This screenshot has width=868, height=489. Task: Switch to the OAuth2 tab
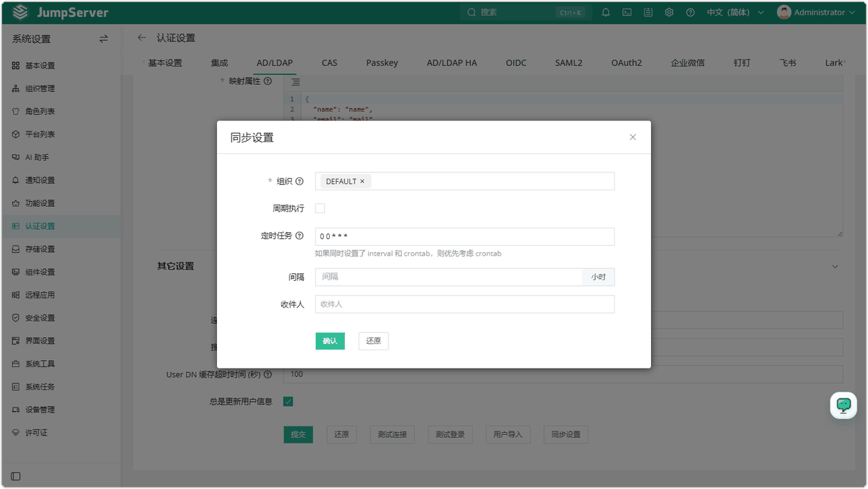tap(626, 63)
